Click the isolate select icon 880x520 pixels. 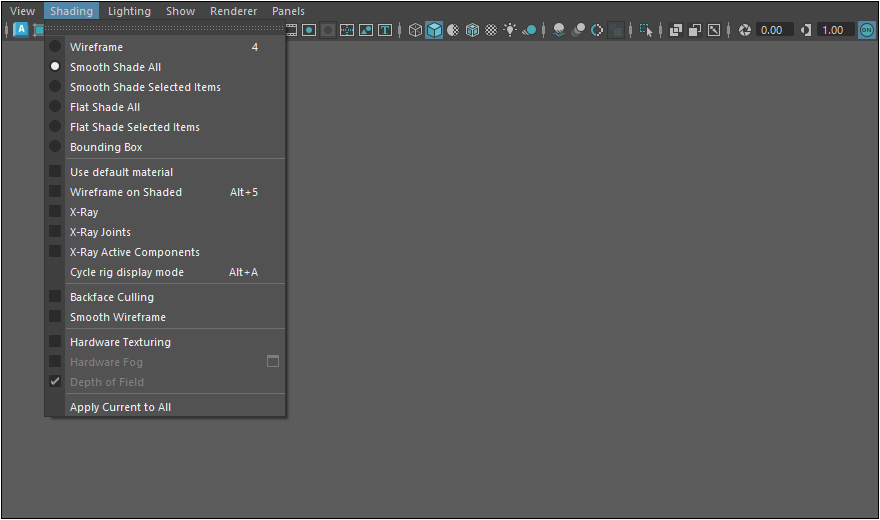pyautogui.click(x=646, y=30)
